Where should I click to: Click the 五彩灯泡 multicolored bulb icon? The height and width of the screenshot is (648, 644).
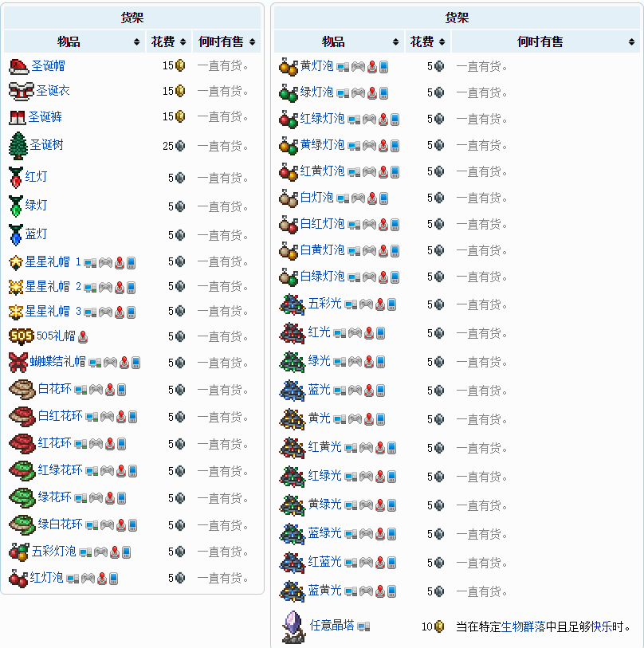point(19,552)
